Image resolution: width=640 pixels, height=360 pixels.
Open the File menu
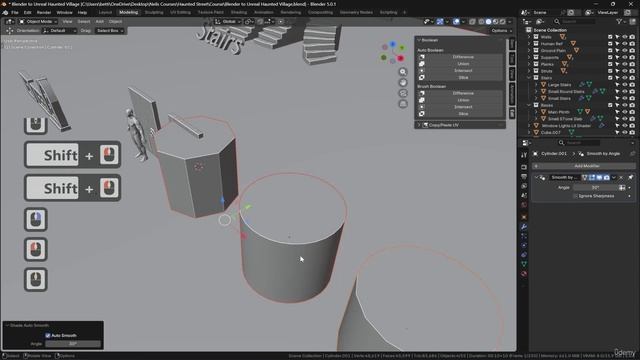coord(15,12)
